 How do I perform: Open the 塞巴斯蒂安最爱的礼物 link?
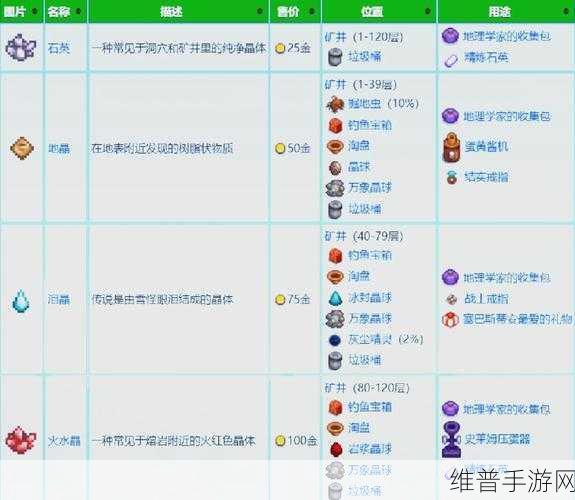(x=517, y=319)
